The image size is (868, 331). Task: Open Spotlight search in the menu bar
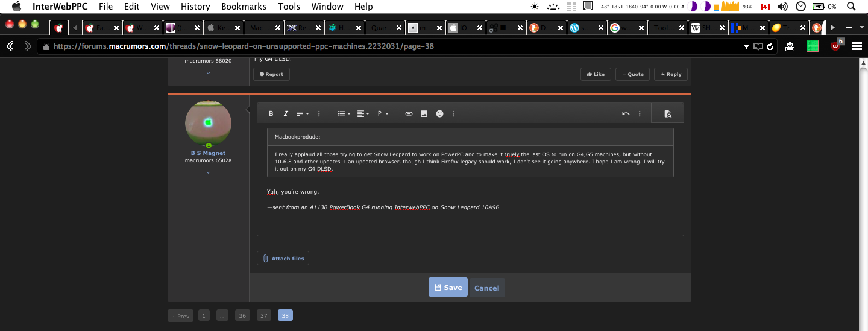point(851,7)
